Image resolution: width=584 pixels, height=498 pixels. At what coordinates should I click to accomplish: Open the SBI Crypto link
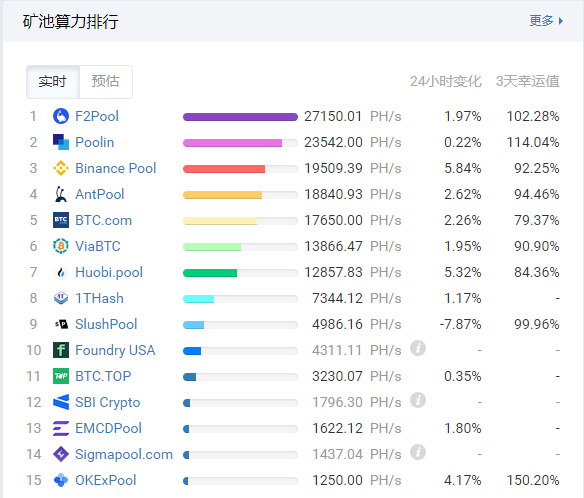pos(108,402)
